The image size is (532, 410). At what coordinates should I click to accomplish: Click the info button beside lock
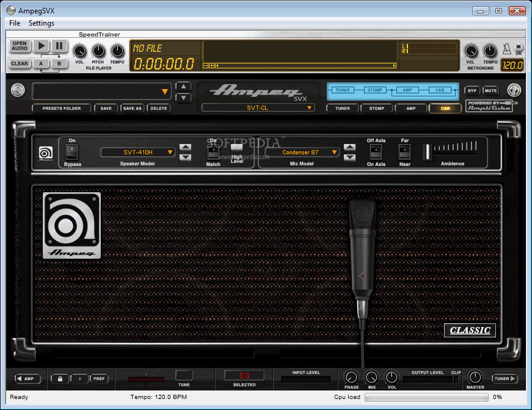80,378
